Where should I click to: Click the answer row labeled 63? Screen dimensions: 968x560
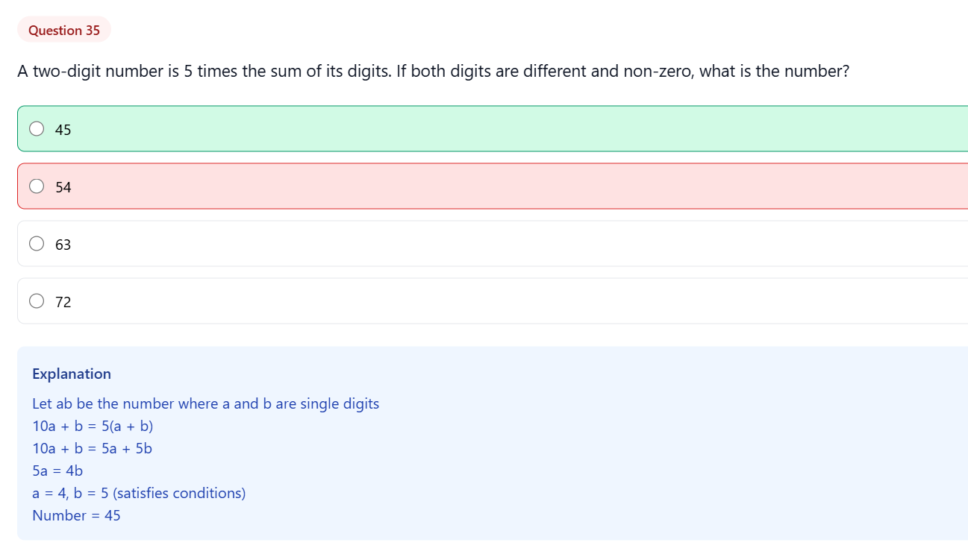coord(299,243)
